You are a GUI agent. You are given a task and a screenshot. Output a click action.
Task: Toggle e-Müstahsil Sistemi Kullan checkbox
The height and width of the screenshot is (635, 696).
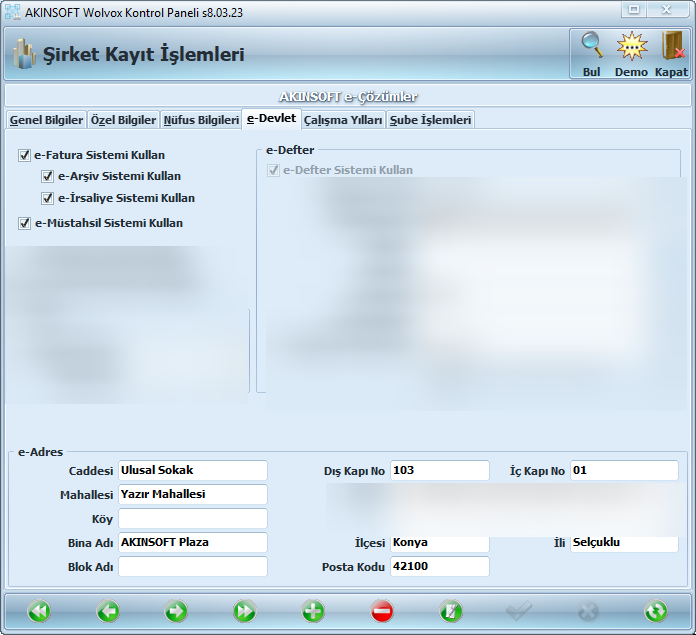(24, 223)
